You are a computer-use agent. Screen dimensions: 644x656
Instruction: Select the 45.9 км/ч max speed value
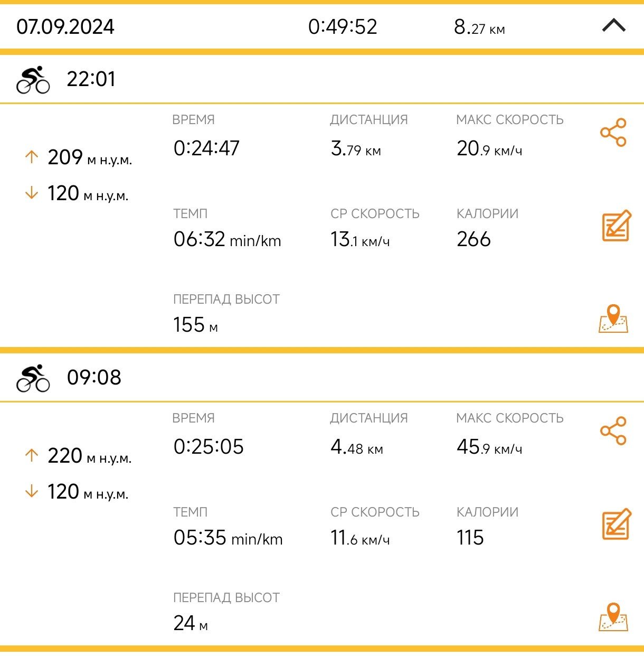tap(489, 447)
